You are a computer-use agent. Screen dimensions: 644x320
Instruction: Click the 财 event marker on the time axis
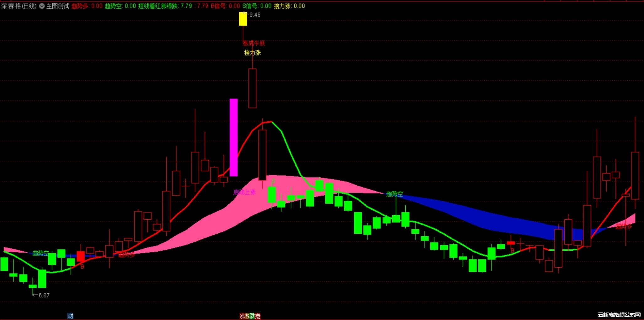(x=70, y=316)
